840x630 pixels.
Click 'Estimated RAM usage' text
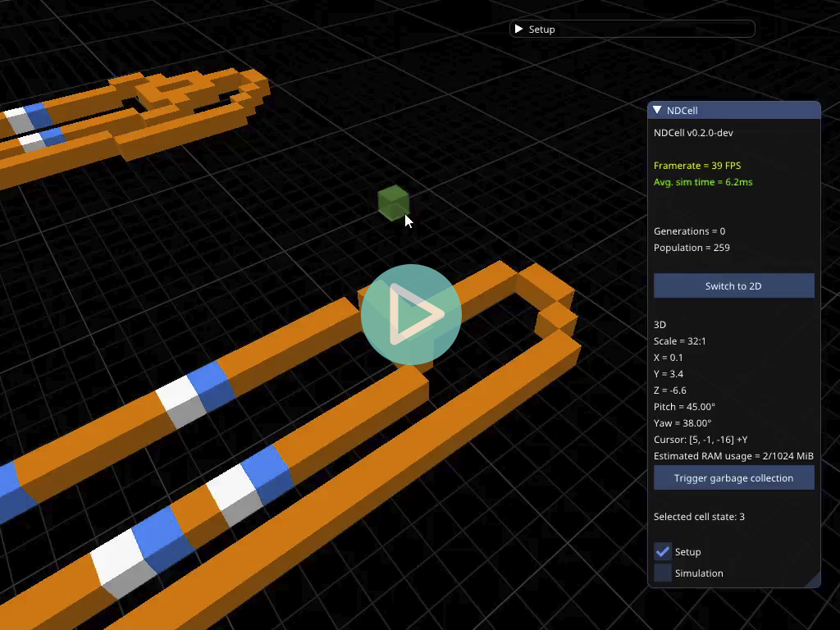pyautogui.click(x=733, y=456)
